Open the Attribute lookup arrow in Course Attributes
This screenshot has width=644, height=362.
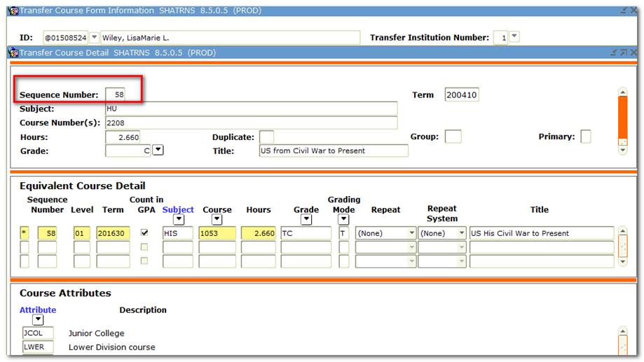tap(38, 320)
